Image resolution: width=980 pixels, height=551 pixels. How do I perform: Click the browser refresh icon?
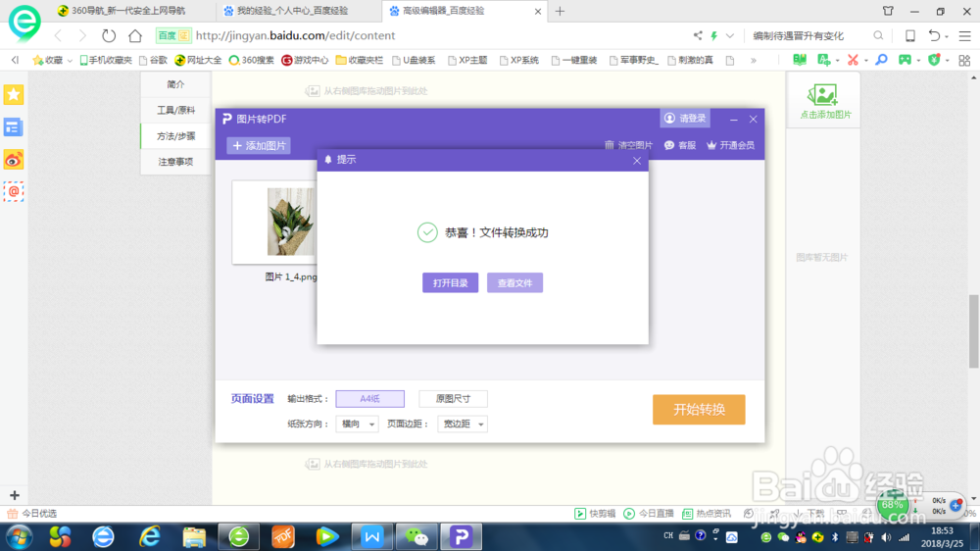click(x=109, y=35)
